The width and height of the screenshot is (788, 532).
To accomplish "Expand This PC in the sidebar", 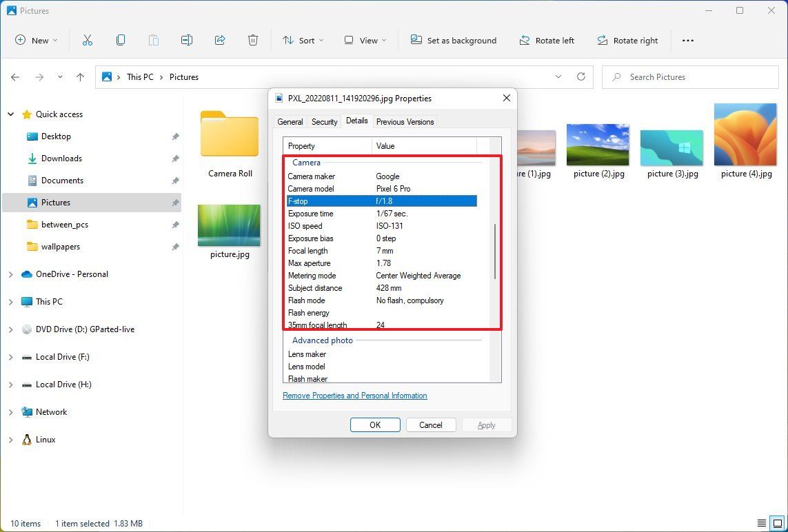I will 10,301.
